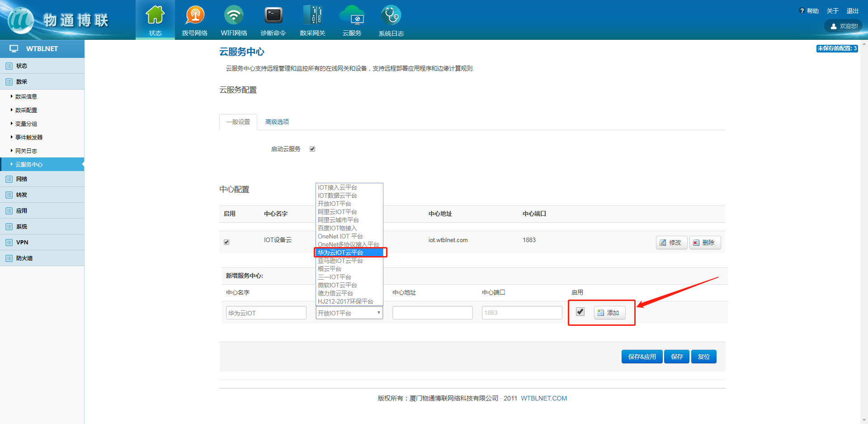This screenshot has width=868, height=424.
Task: Click the data gateway (数采网关) icon
Action: tap(312, 16)
